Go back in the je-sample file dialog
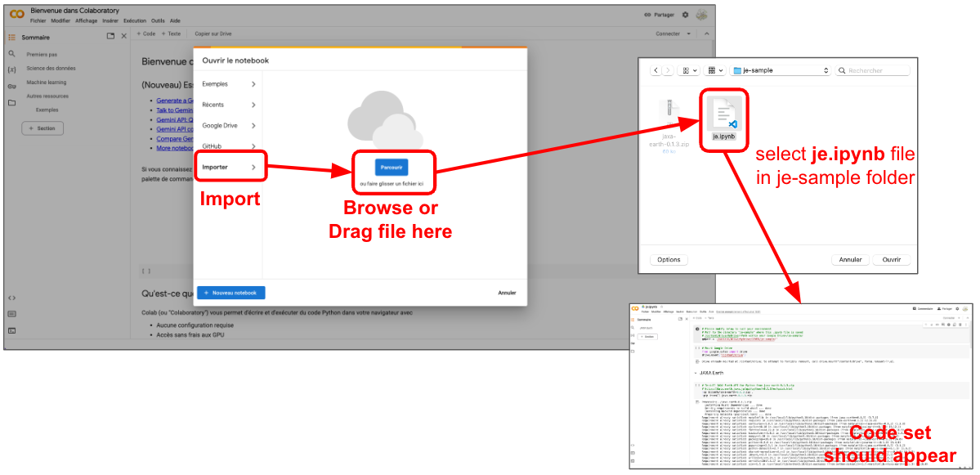This screenshot has width=980, height=475. [656, 70]
